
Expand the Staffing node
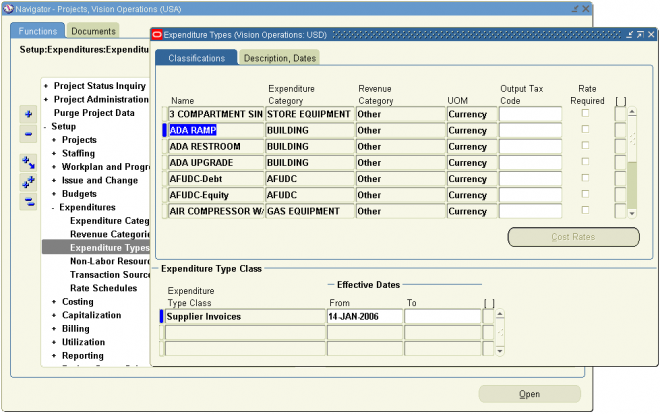(54, 154)
